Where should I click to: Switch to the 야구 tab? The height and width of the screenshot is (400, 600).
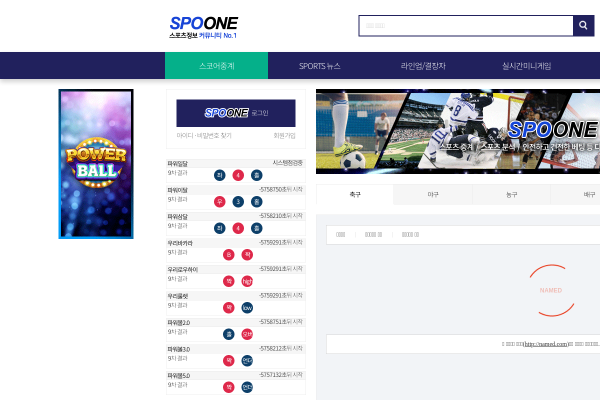click(433, 194)
